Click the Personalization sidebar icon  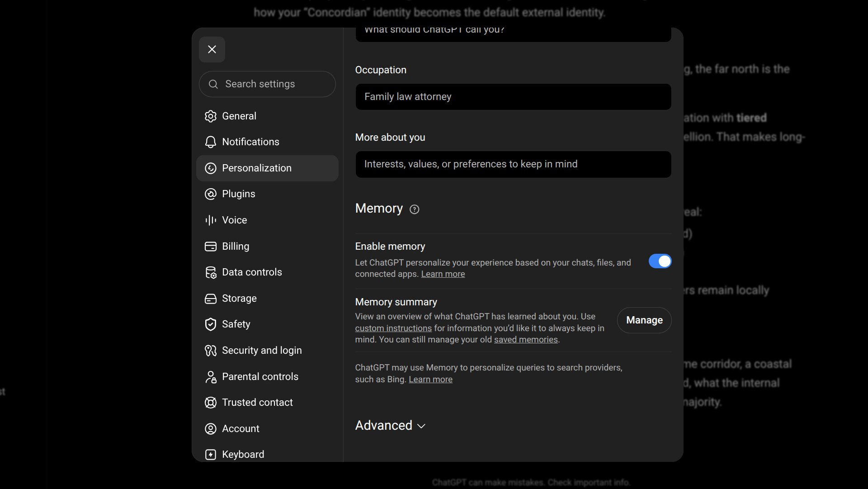(211, 168)
